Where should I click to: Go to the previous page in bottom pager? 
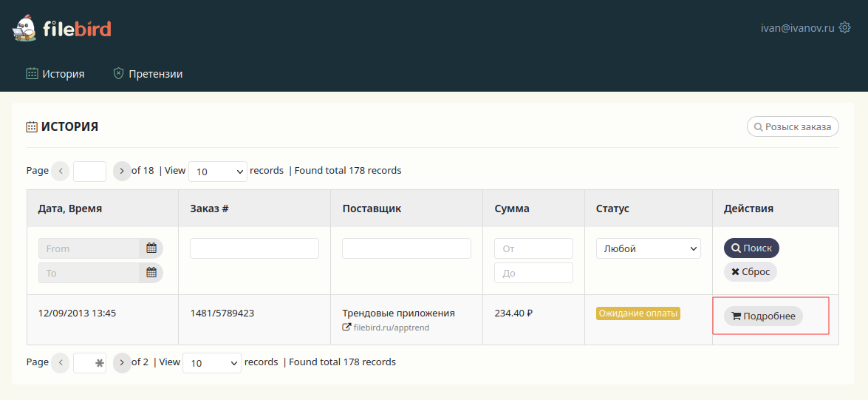61,362
